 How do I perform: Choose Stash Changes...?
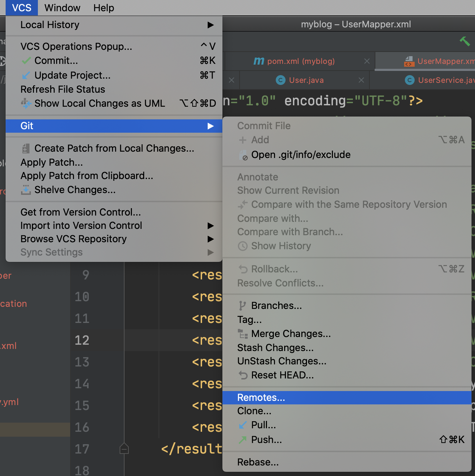coord(347,348)
